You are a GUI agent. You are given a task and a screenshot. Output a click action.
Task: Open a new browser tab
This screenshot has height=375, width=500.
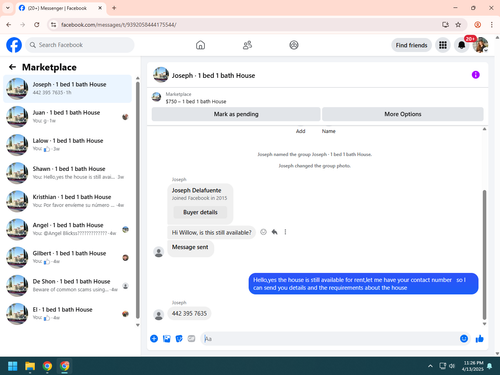(x=114, y=8)
